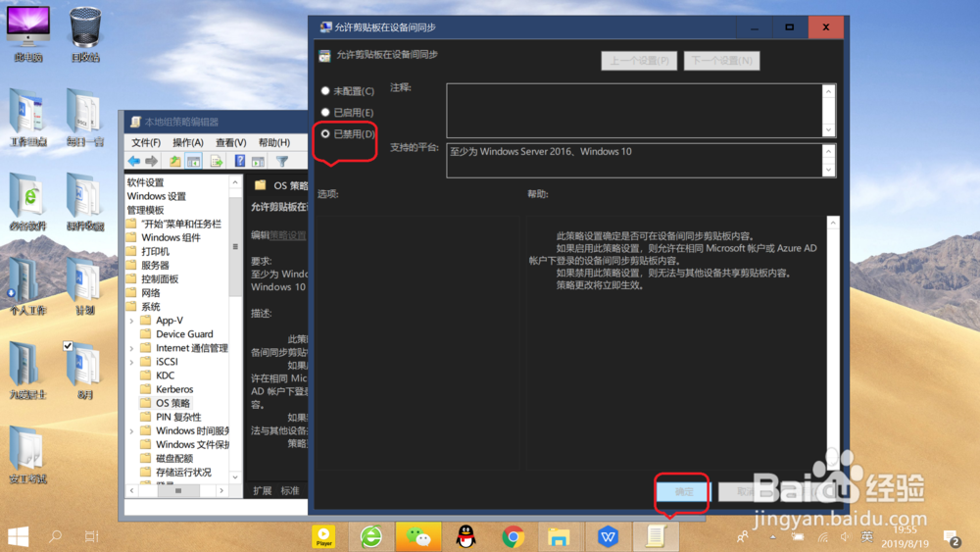Screen dimensions: 980x552
Task: Click the tree pane horizontal scroll-right arrow
Action: pos(221,491)
